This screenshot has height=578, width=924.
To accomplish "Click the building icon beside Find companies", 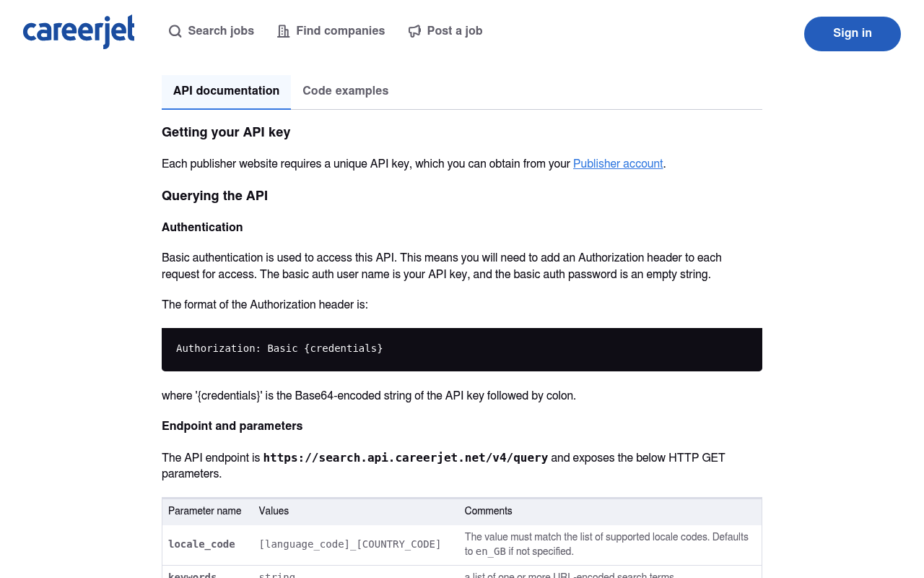I will coord(284,31).
